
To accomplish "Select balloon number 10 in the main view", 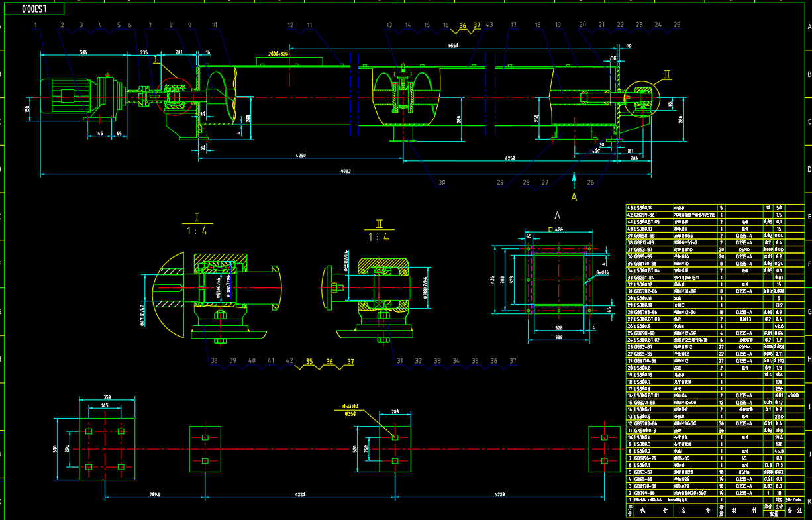I will point(214,25).
